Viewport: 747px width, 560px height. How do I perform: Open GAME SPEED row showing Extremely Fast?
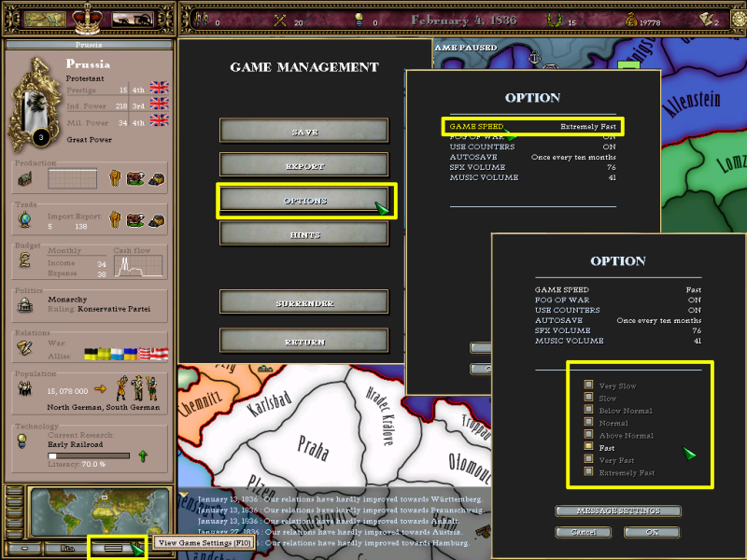point(532,126)
